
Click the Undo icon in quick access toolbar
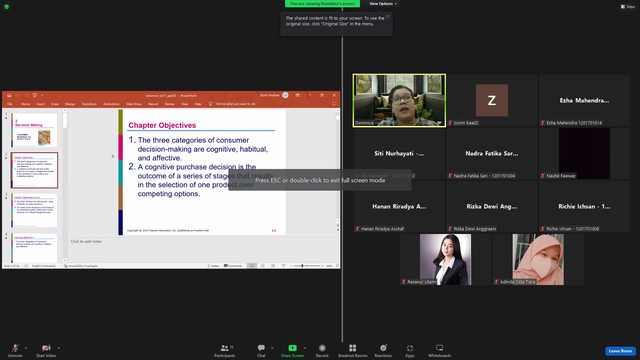(17, 96)
